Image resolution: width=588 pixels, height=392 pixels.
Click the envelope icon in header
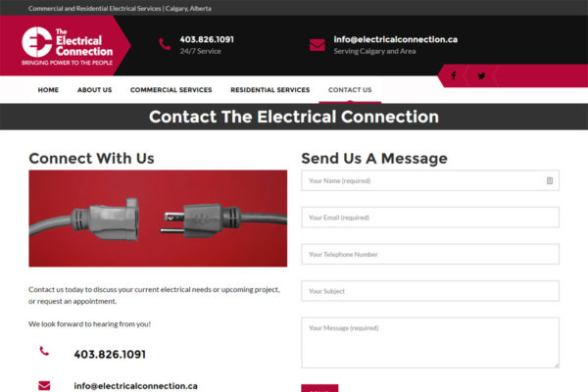pyautogui.click(x=318, y=45)
